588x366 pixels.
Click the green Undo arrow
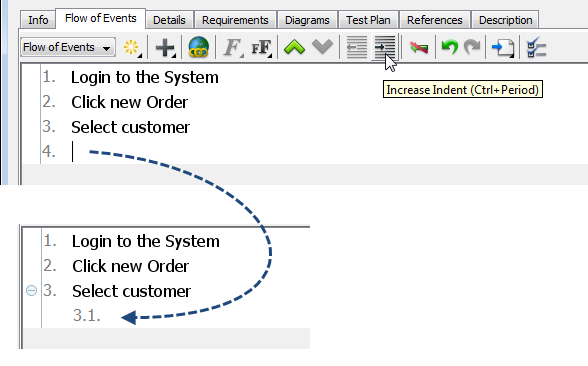(450, 48)
